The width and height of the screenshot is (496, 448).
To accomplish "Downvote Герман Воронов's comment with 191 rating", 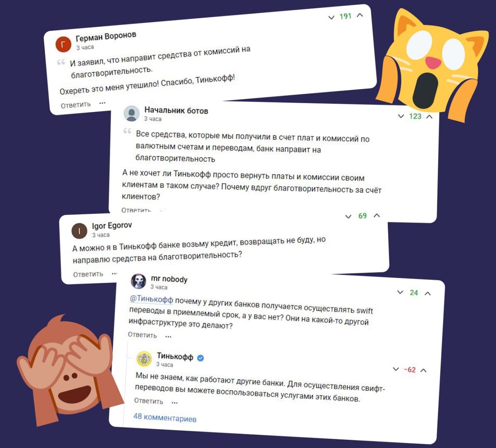I will (x=331, y=18).
